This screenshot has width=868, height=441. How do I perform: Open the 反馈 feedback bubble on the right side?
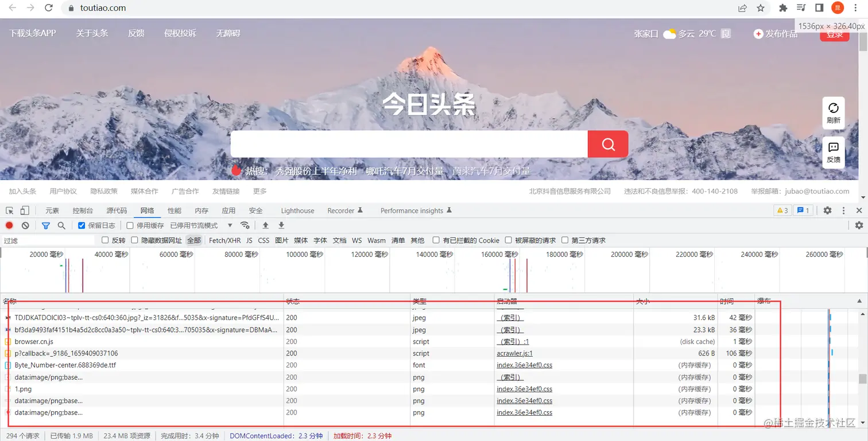tap(834, 153)
